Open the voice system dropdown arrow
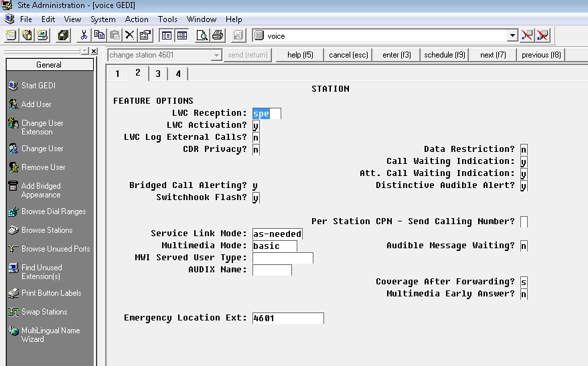Screen dimensions: 588x366 click(512, 35)
